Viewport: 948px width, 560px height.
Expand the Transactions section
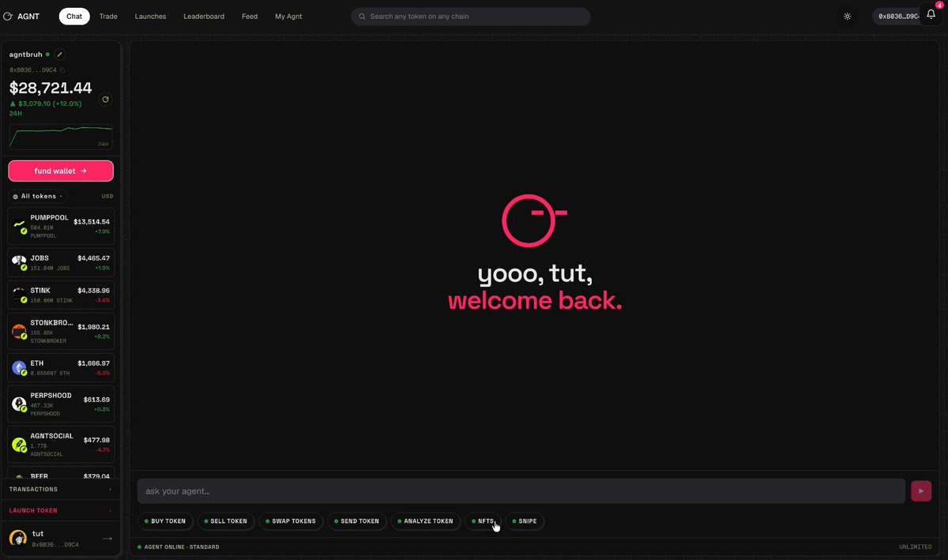[x=61, y=489]
